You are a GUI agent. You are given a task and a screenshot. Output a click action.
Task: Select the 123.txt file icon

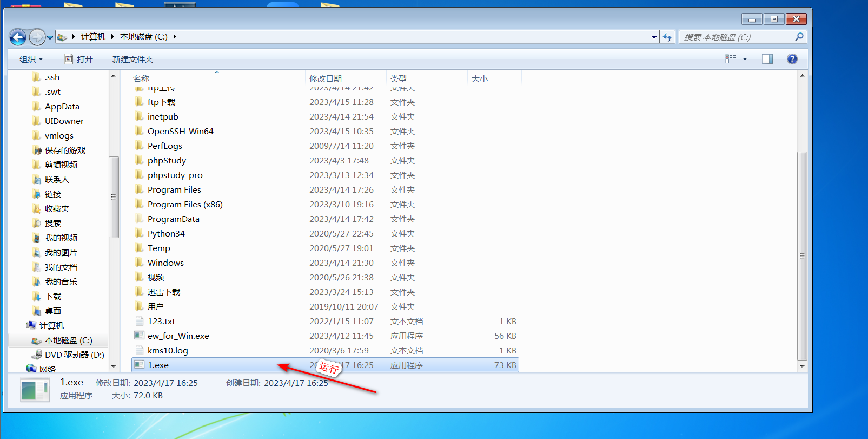[x=140, y=321]
